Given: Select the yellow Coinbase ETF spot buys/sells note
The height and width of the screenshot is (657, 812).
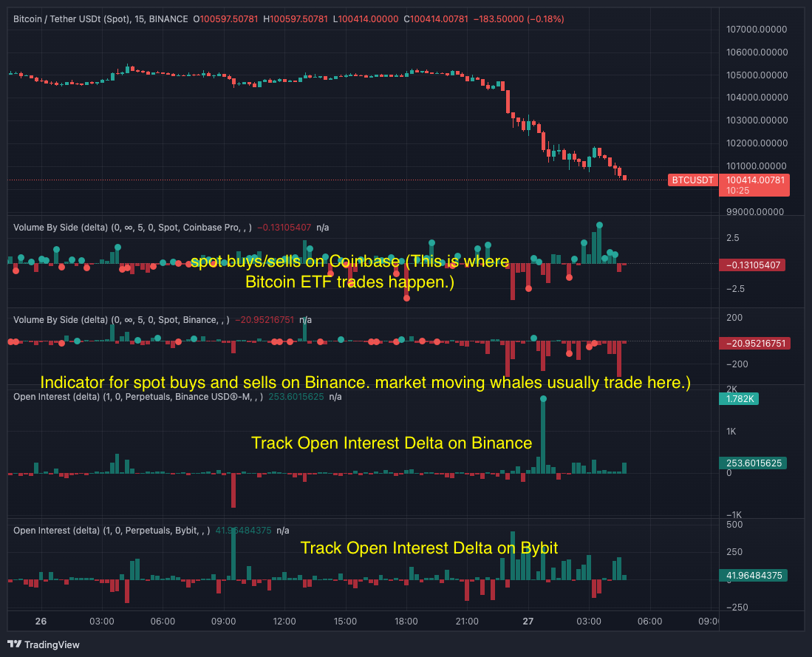Looking at the screenshot, I should point(350,271).
